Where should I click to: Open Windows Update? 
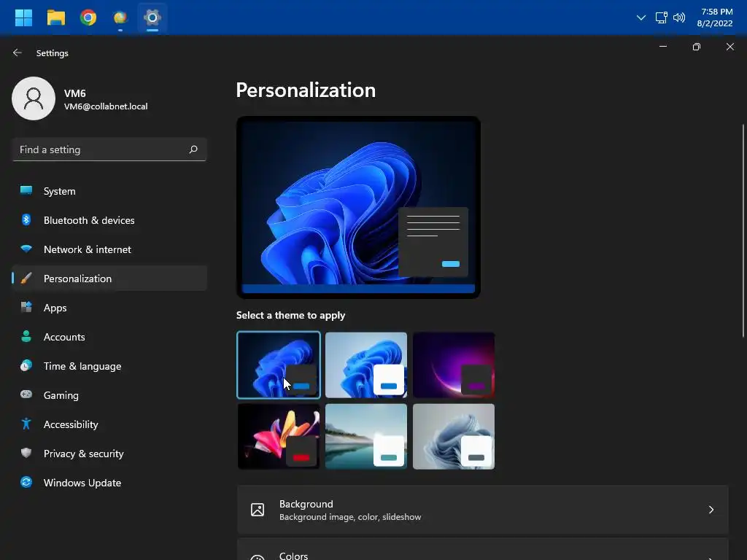coord(109,483)
